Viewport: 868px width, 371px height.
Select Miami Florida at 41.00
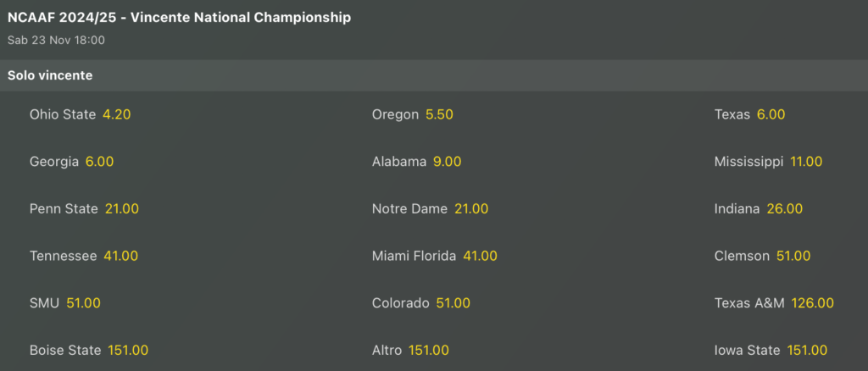point(434,256)
